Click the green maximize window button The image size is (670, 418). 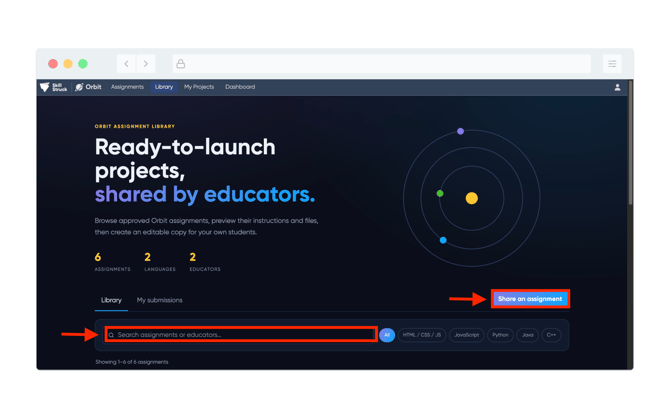click(x=83, y=64)
